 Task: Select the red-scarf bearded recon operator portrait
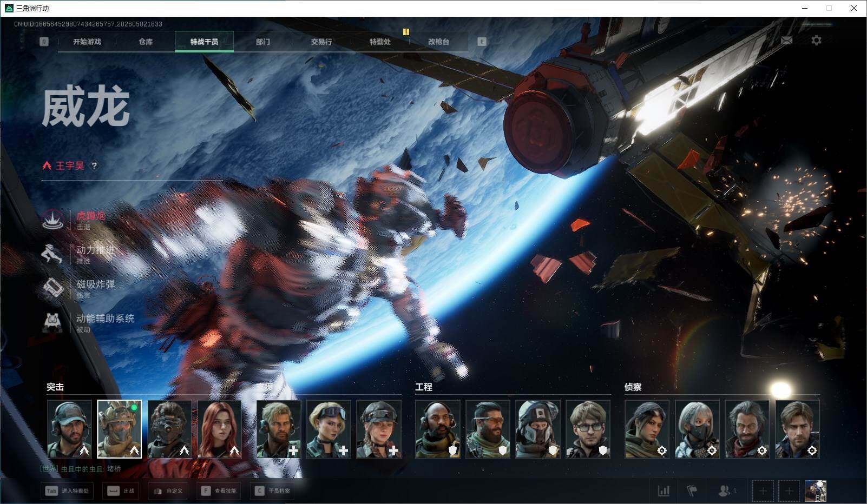pos(747,429)
